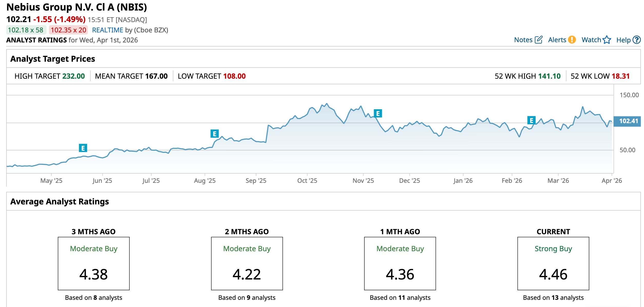Click the Notes pencil edit icon
Image resolution: width=644 pixels, height=307 pixels.
pos(538,40)
